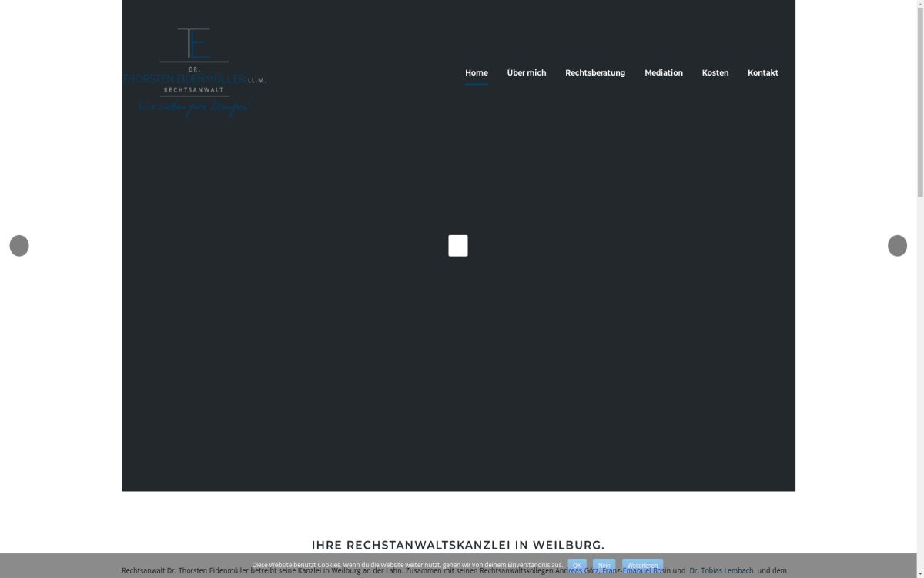
Task: Click the Rechtsanwaltskanzlei in Weilburg heading
Action: [x=458, y=545]
